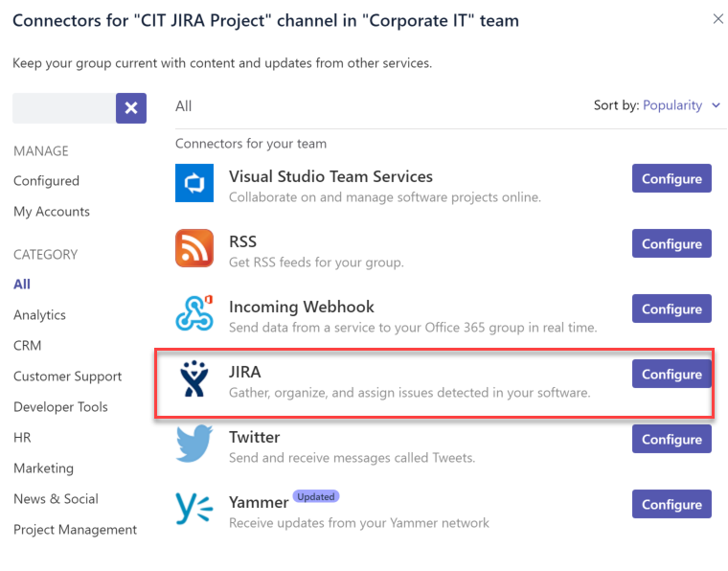The height and width of the screenshot is (571, 728).
Task: Click the 'All' heading above the connector list
Action: tap(183, 106)
